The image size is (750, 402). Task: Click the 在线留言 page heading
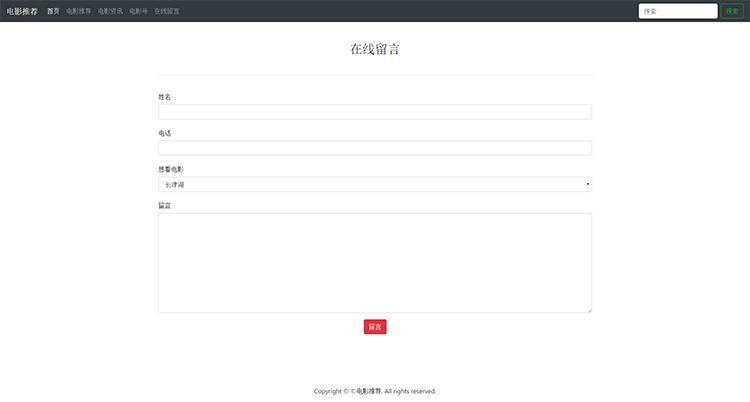[375, 49]
